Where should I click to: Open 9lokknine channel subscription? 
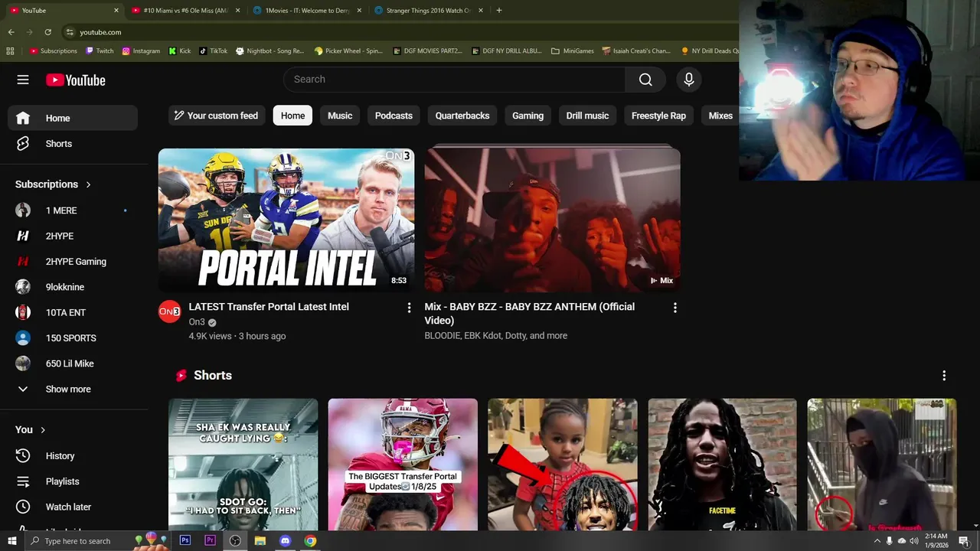point(73,287)
